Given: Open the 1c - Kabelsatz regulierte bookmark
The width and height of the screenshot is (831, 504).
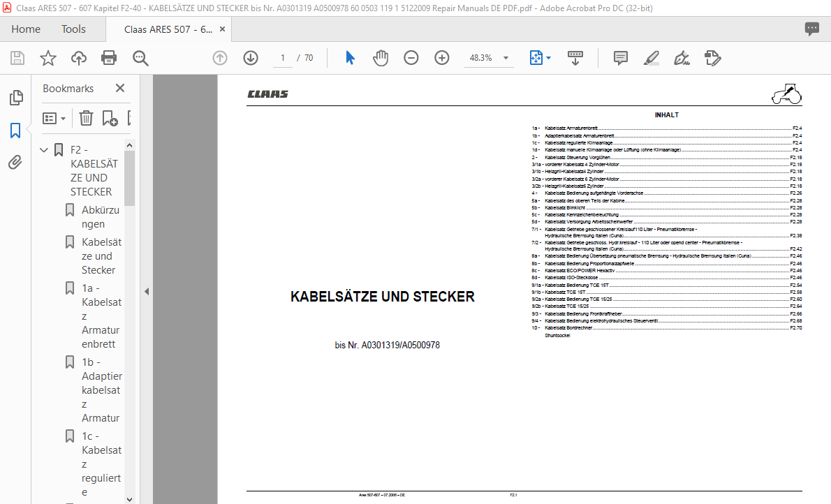Looking at the screenshot, I should 101,464.
